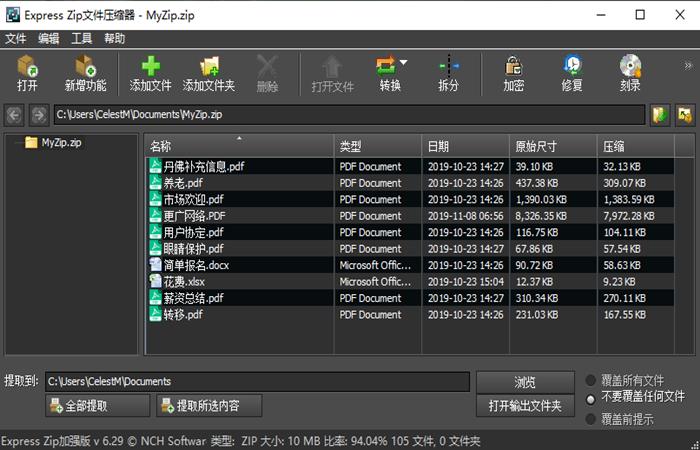The image size is (700, 450).
Task: Click the 加密 encrypt lock icon
Action: pos(514,66)
